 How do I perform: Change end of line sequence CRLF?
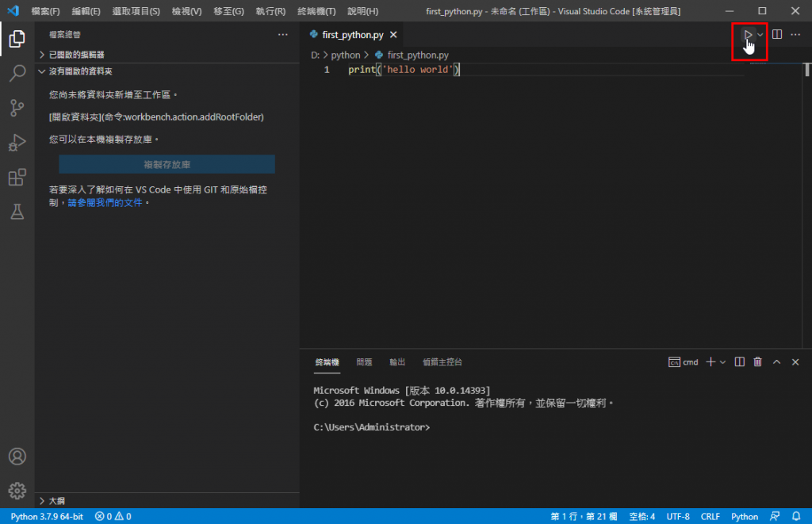(710, 516)
